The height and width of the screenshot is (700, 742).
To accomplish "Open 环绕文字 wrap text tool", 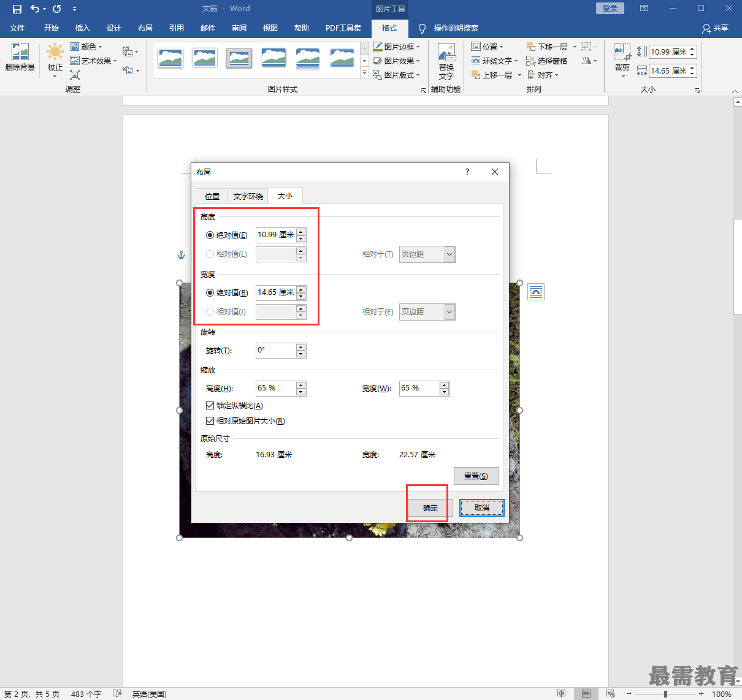I will click(494, 61).
